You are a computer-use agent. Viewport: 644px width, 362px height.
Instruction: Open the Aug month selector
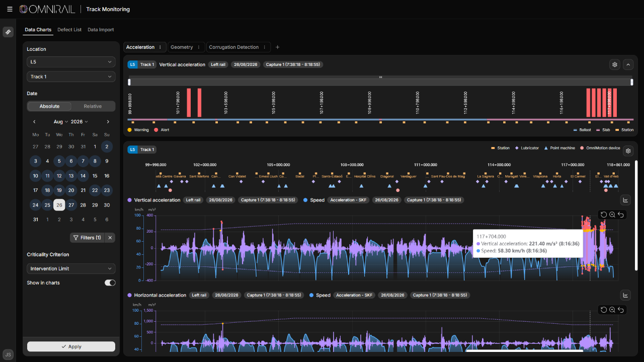pos(61,122)
